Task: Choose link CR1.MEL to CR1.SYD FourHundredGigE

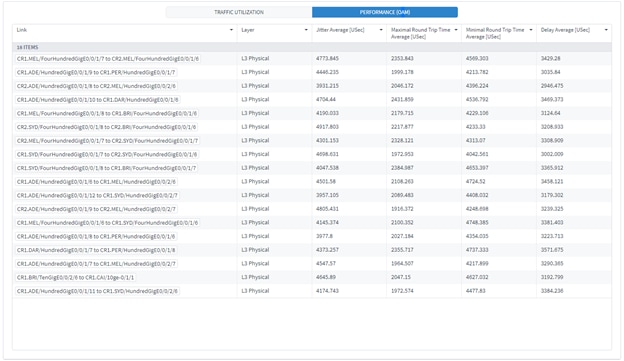Action: [x=107, y=223]
